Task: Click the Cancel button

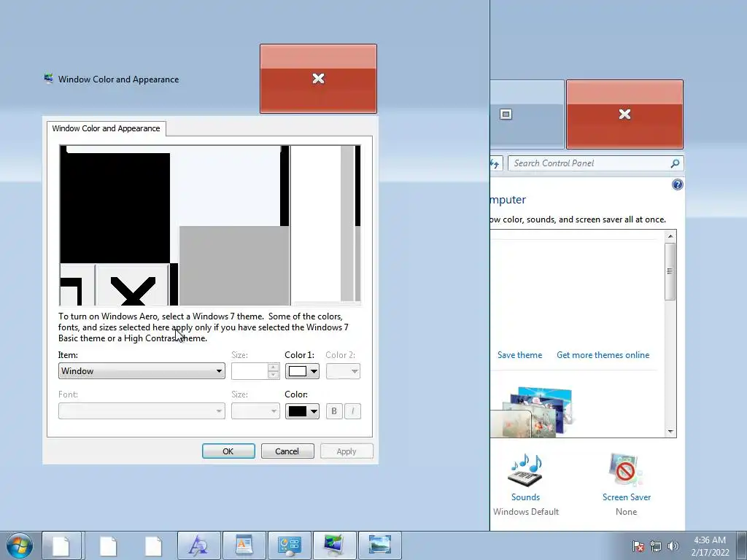Action: pyautogui.click(x=287, y=451)
